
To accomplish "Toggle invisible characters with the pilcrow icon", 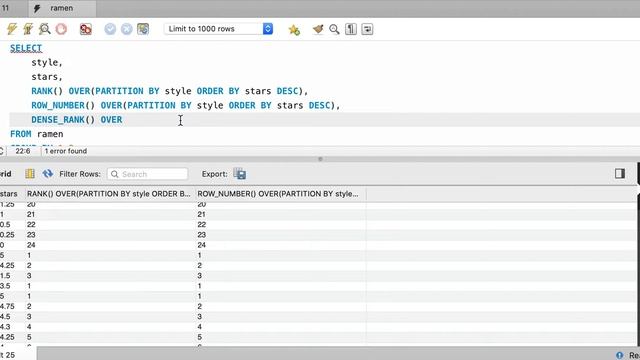I will pyautogui.click(x=351, y=29).
